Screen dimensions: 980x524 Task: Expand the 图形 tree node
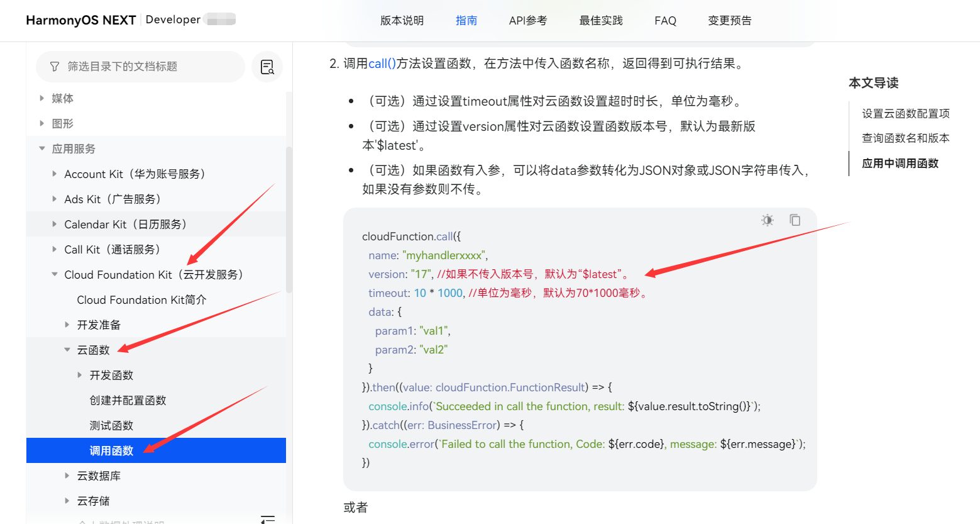click(x=41, y=123)
